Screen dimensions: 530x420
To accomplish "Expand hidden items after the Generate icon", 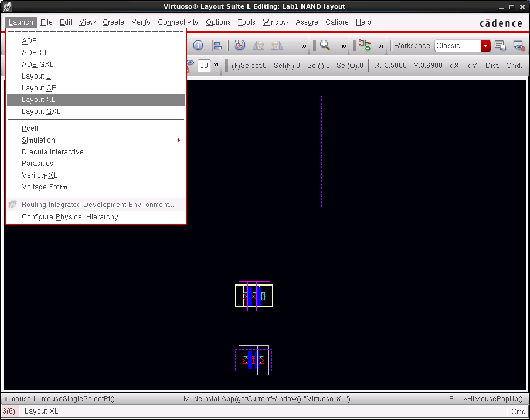I will (381, 46).
